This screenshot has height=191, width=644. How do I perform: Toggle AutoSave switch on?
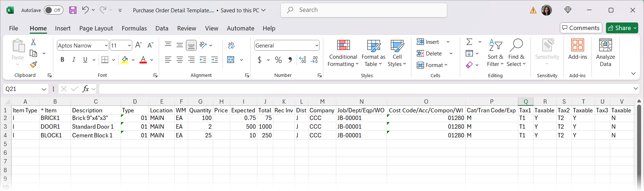54,10
